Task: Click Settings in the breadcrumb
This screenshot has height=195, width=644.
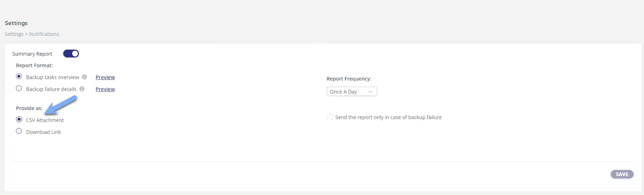Action: pyautogui.click(x=14, y=34)
